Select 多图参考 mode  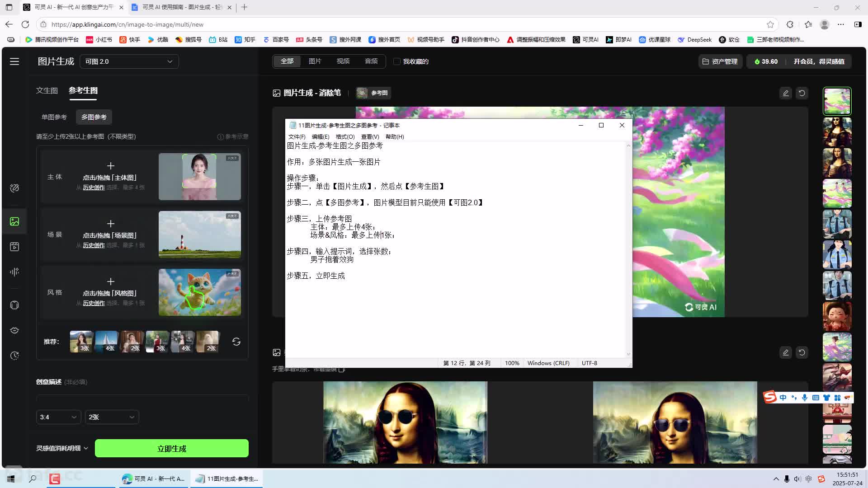coord(94,117)
